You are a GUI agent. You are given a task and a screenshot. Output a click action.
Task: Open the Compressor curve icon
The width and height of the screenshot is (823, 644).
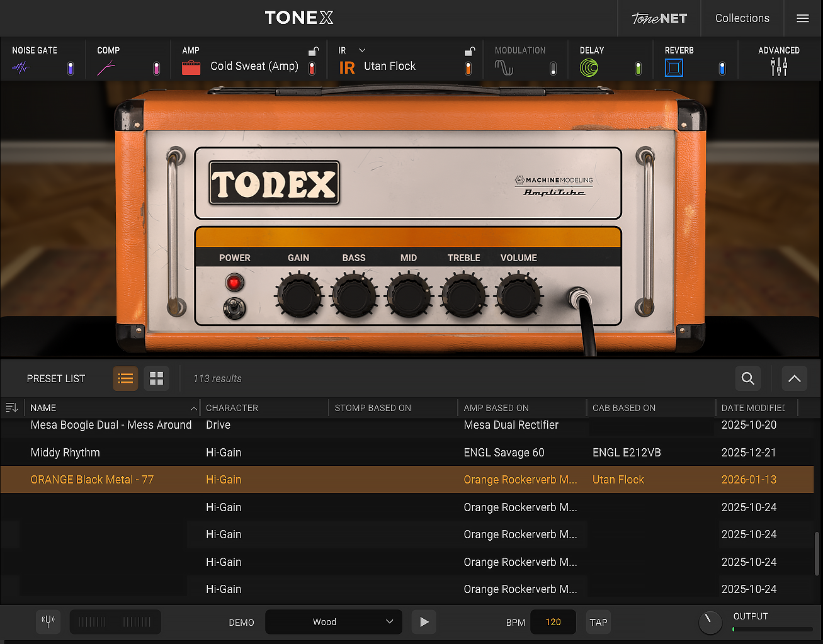tap(106, 67)
